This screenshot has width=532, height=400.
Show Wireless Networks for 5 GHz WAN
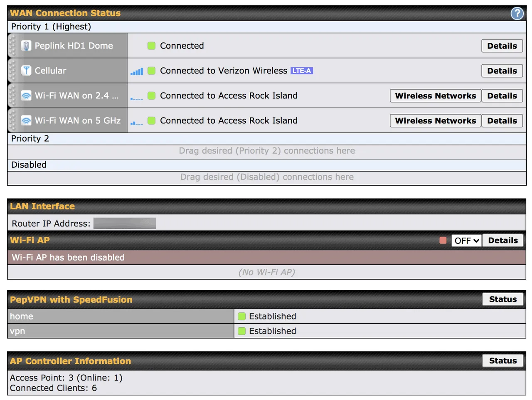click(435, 120)
